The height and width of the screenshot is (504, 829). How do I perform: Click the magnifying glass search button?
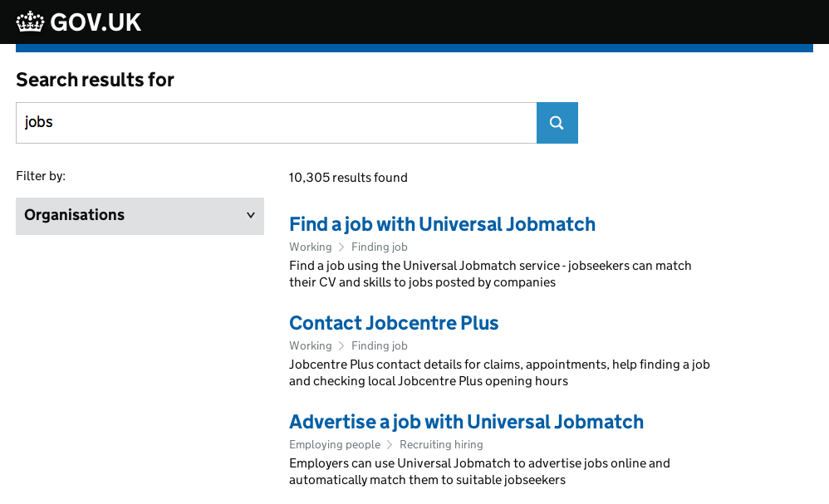click(x=557, y=123)
